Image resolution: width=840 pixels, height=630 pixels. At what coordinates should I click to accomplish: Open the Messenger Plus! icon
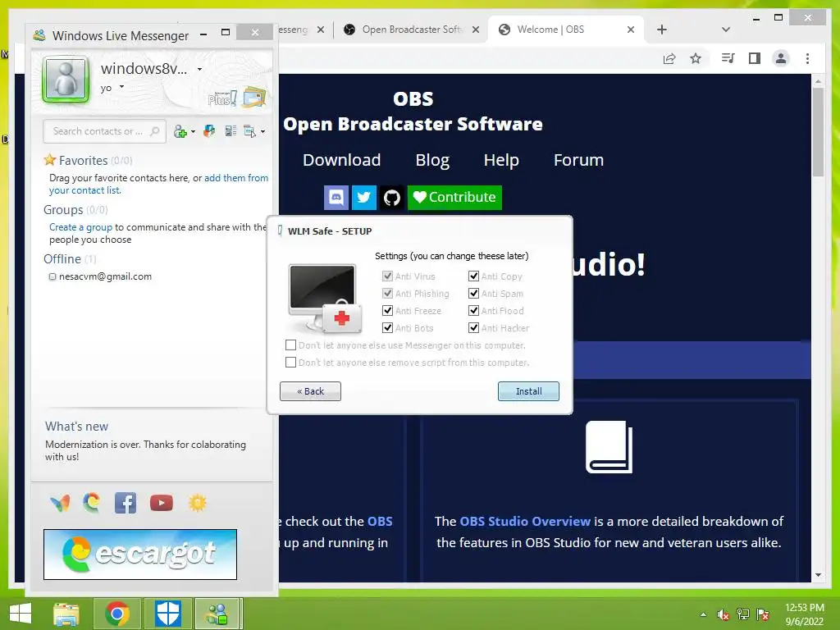click(x=223, y=98)
